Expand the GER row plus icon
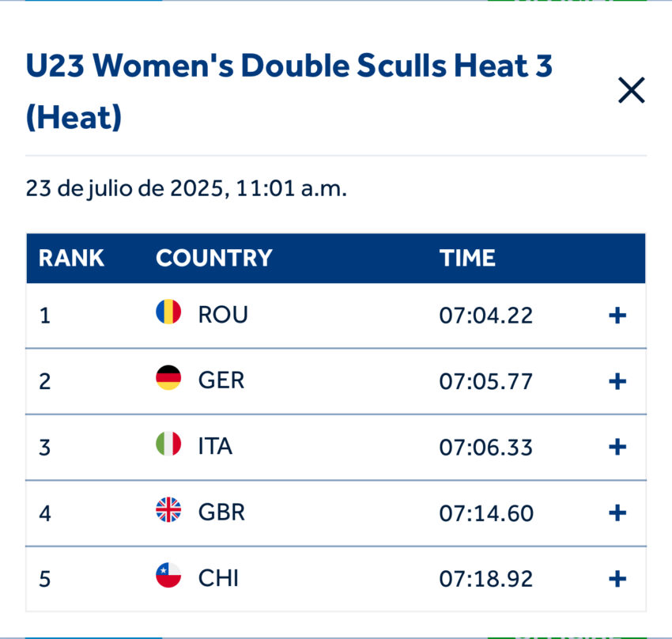The width and height of the screenshot is (672, 639). (617, 381)
